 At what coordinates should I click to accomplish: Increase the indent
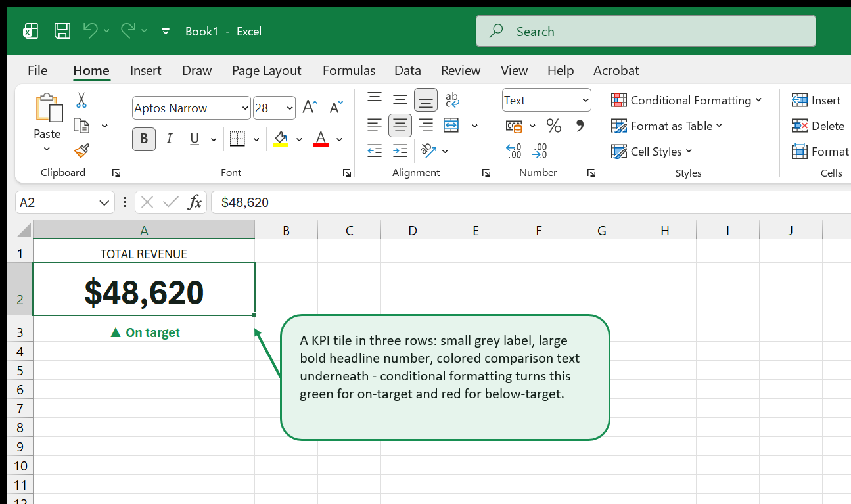point(400,150)
